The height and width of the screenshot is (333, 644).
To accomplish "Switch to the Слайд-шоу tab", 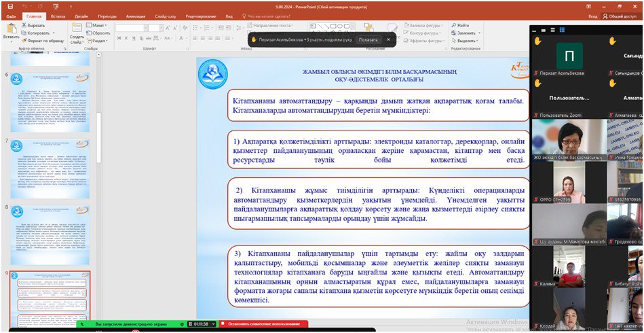I will pyautogui.click(x=166, y=16).
